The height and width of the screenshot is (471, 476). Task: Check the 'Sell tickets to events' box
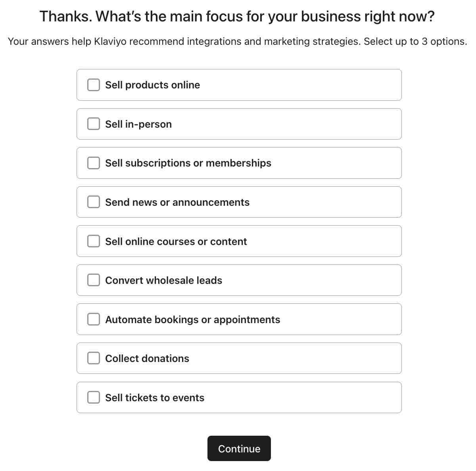tap(93, 397)
